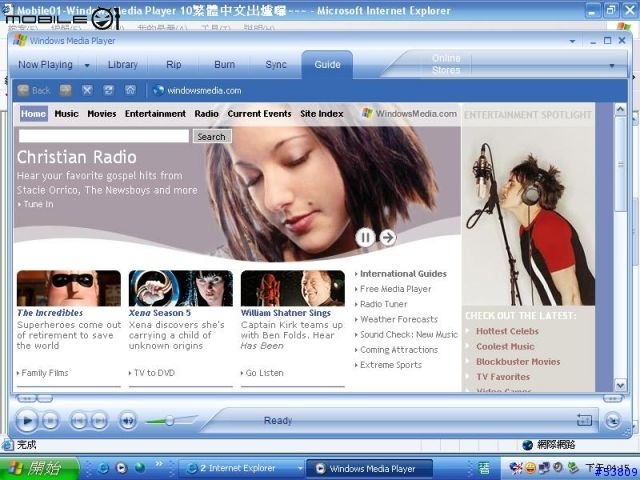The height and width of the screenshot is (480, 640).
Task: Open the Radio section of the site
Action: [x=207, y=114]
